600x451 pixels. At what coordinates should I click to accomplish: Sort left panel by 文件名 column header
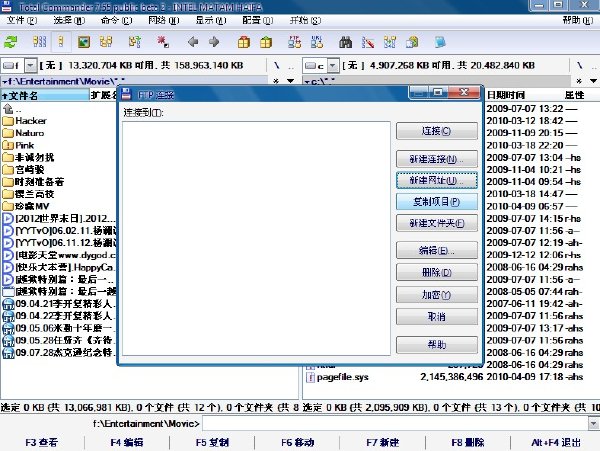tap(45, 95)
